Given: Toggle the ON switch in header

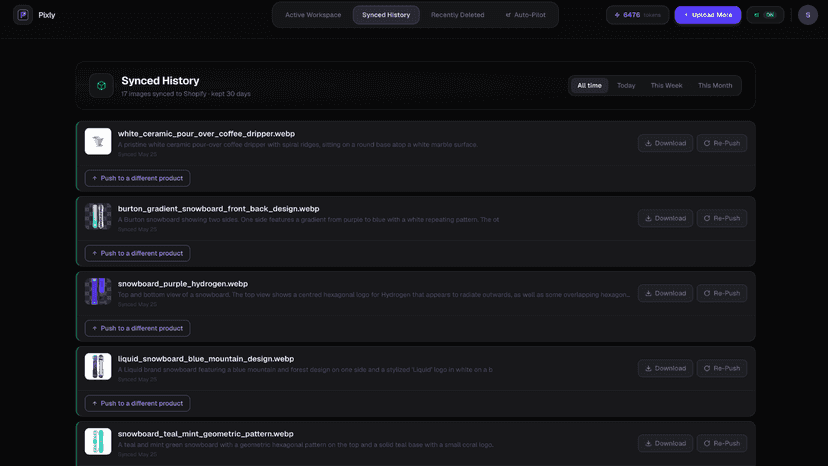Looking at the screenshot, I should coord(765,15).
